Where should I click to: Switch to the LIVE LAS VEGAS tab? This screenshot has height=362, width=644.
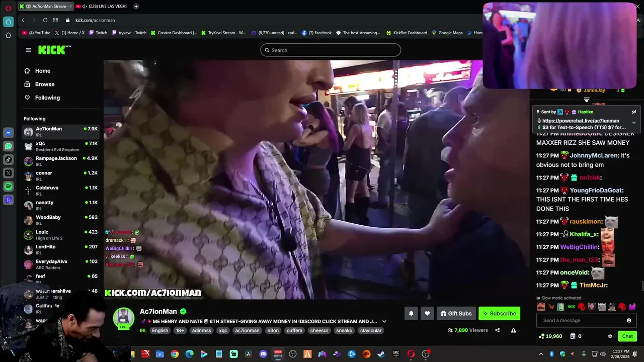coord(103,6)
